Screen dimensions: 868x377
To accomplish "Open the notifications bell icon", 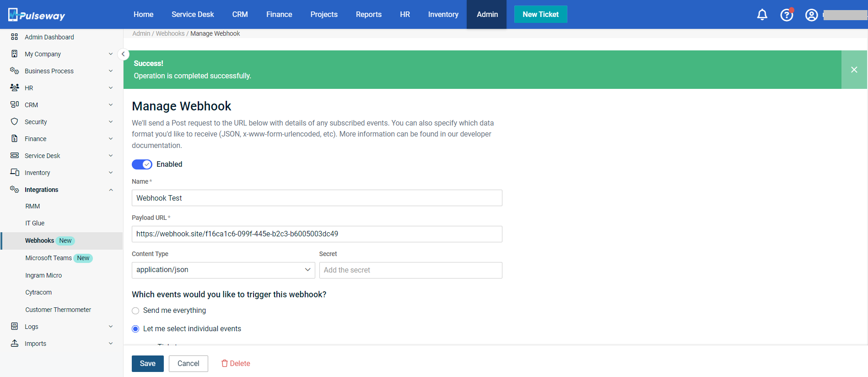I will [762, 15].
